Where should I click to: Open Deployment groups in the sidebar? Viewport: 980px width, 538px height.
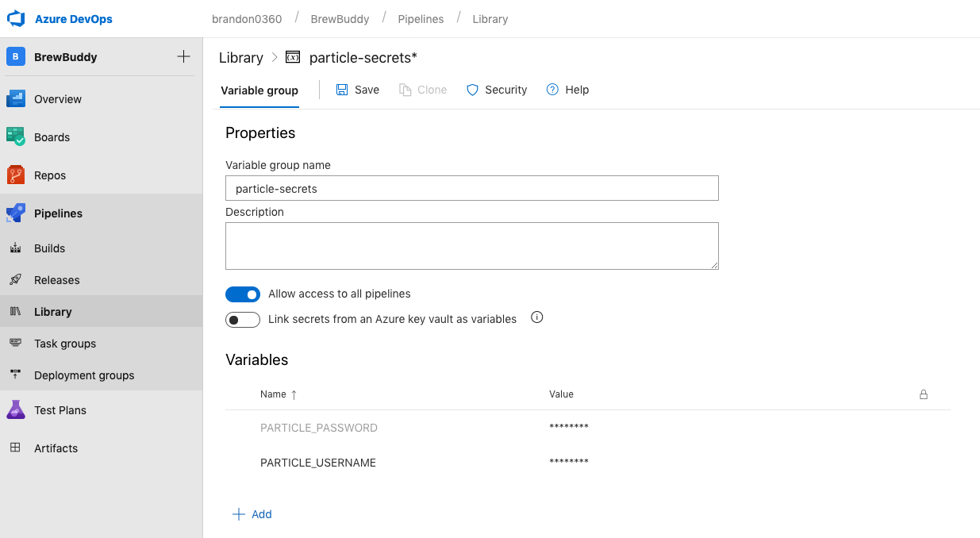(84, 375)
